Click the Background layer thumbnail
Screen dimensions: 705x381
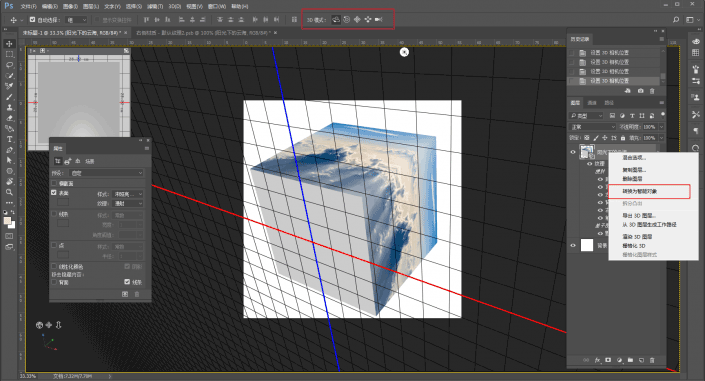click(x=587, y=245)
